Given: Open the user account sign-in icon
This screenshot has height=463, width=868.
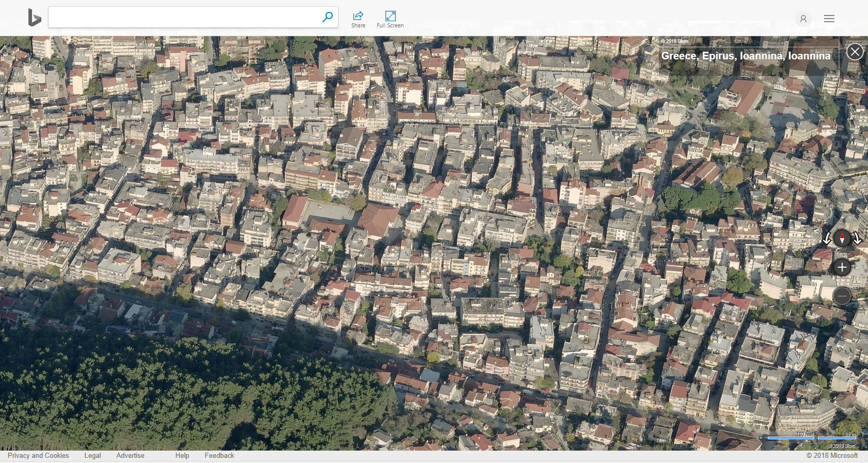Looking at the screenshot, I should click(x=803, y=19).
